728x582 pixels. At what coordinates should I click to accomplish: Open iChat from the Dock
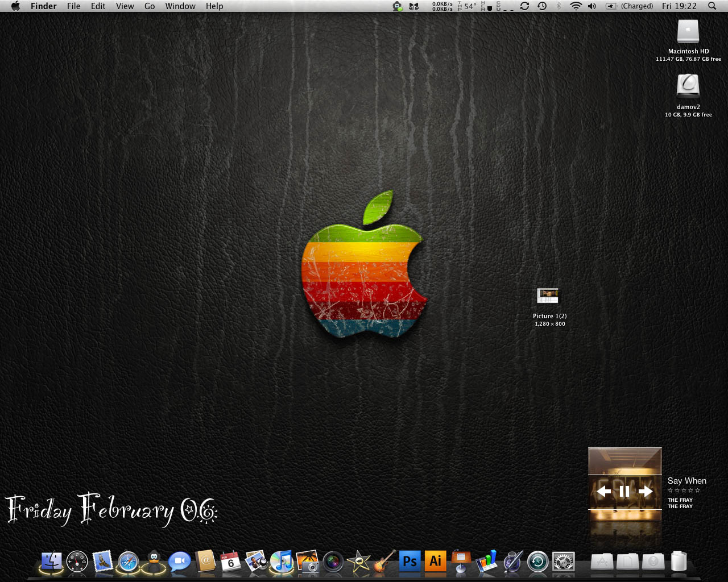pos(179,562)
